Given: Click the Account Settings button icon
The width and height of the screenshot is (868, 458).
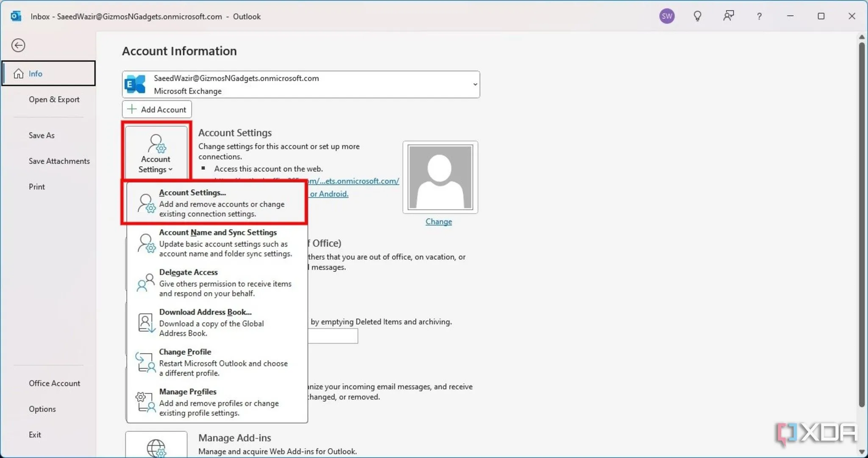Looking at the screenshot, I should 156,144.
